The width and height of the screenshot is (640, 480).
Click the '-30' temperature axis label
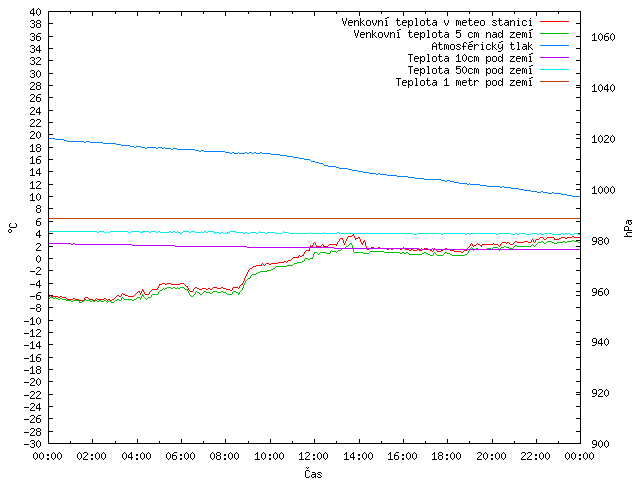click(33, 444)
